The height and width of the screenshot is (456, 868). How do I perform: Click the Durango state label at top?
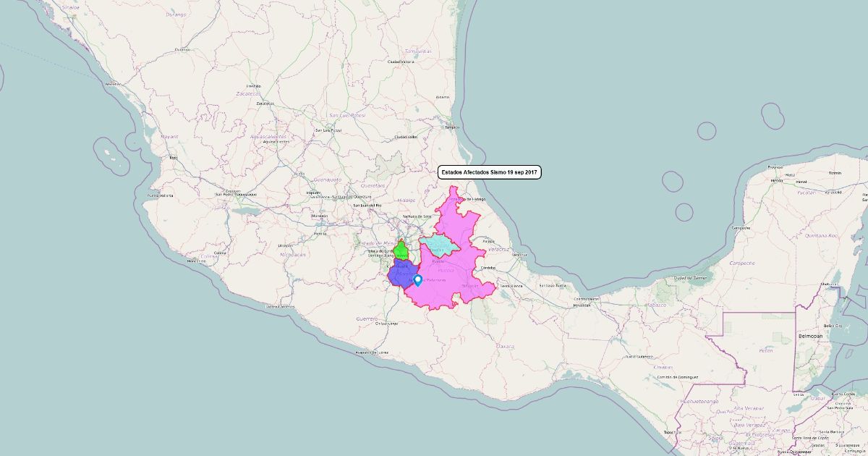coord(176,14)
